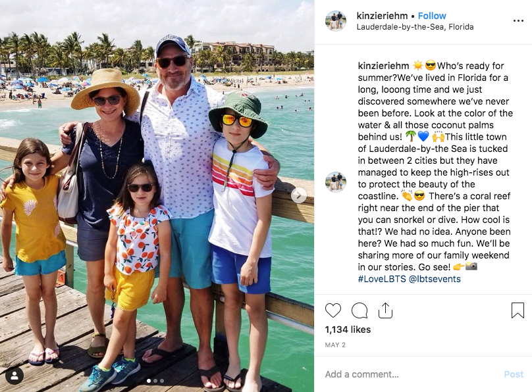This screenshot has height=392, width=532.
Task: Like the post with the heart icon
Action: click(333, 310)
